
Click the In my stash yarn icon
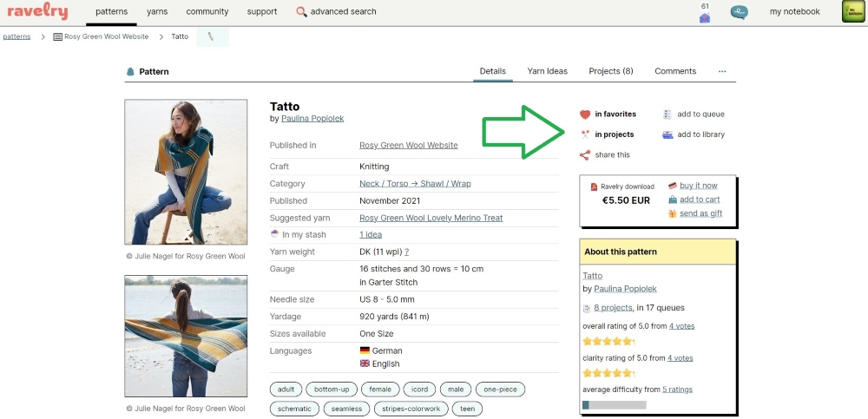click(x=274, y=234)
